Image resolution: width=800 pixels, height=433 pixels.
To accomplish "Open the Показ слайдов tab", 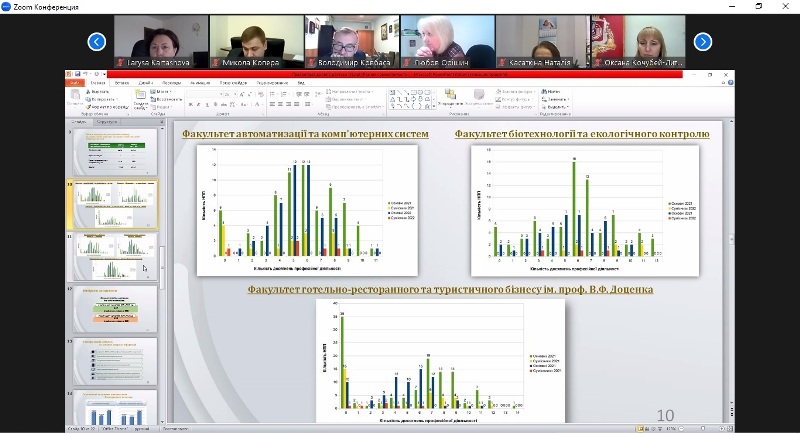I will pyautogui.click(x=233, y=83).
